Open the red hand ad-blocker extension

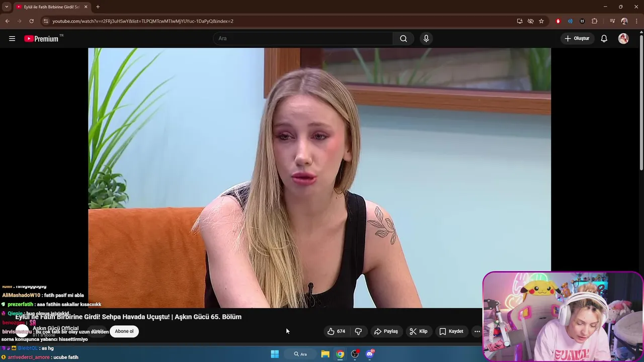tap(558, 21)
